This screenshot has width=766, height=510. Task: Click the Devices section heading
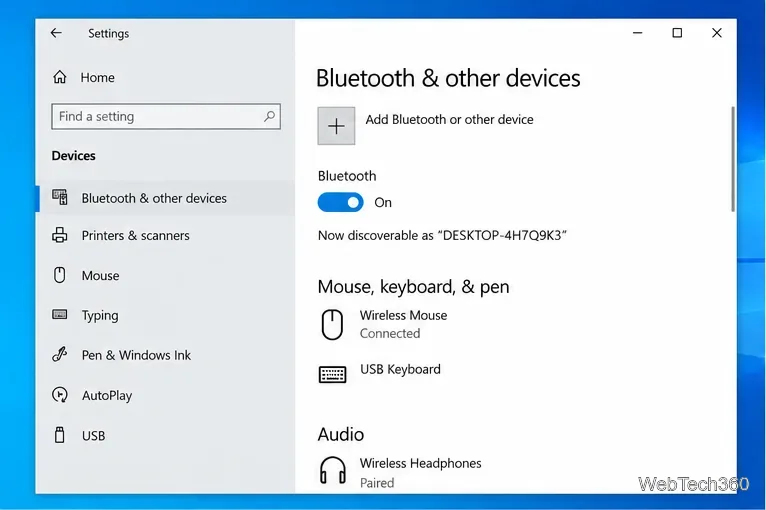74,156
